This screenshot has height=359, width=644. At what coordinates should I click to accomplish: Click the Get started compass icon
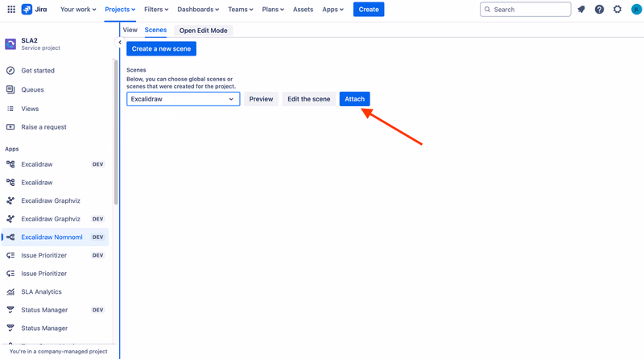tap(10, 71)
